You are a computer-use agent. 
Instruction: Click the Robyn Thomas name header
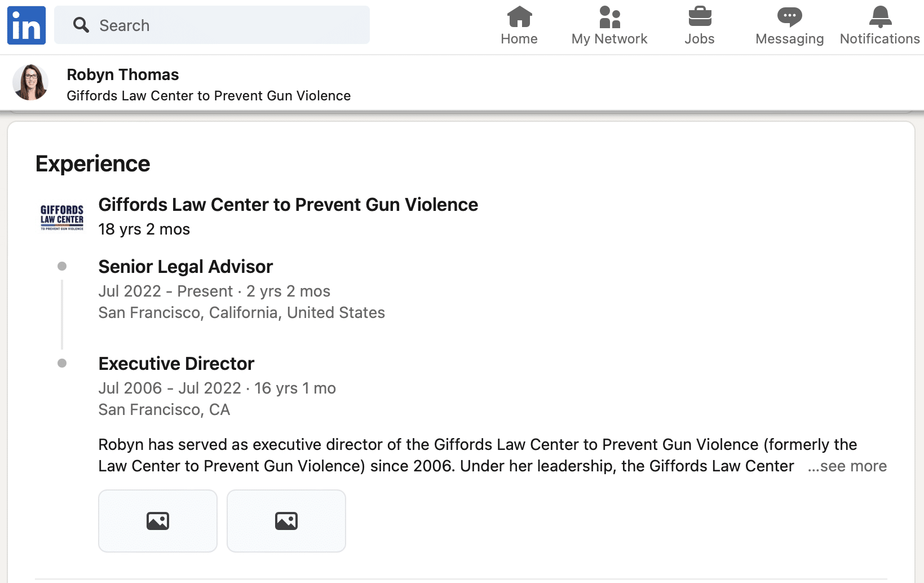click(123, 74)
